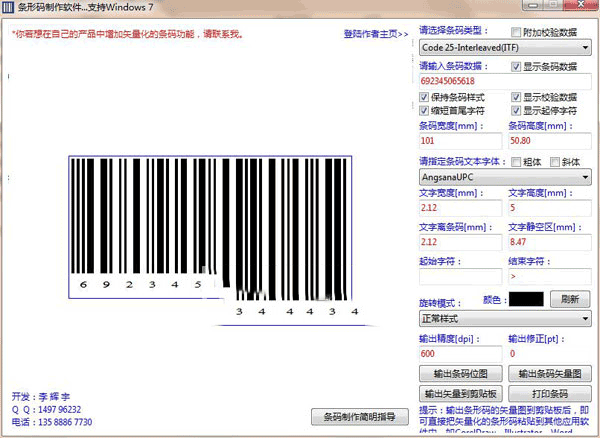Open the Code 25-Interleaved(ITF) barcode type dropdown
This screenshot has height=438, width=600.
coord(505,48)
